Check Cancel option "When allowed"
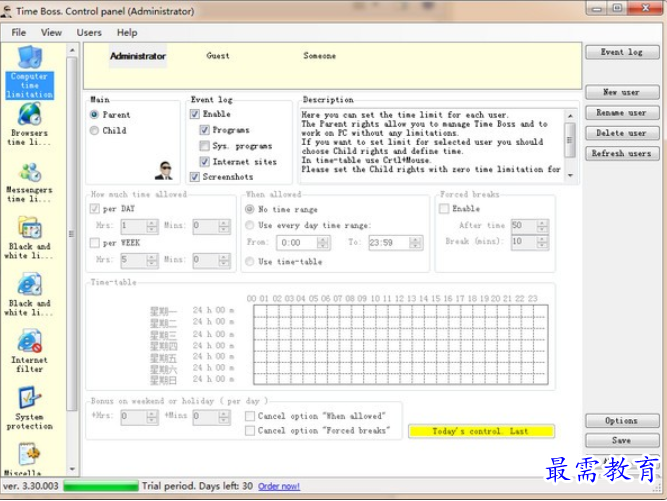The height and width of the screenshot is (501, 667). tap(250, 416)
